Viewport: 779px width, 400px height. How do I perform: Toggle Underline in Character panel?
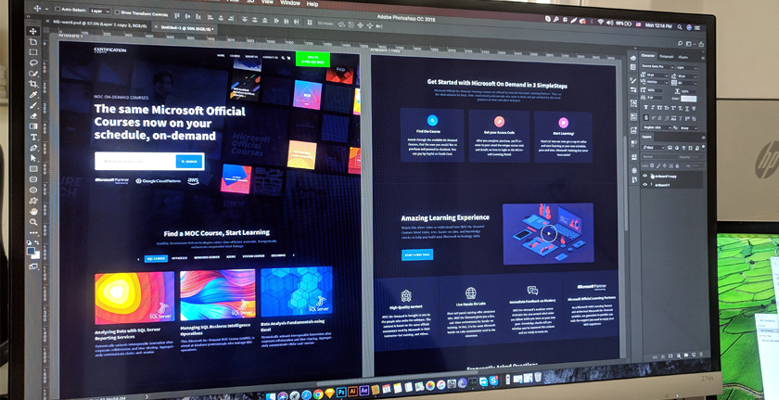pyautogui.click(x=687, y=109)
